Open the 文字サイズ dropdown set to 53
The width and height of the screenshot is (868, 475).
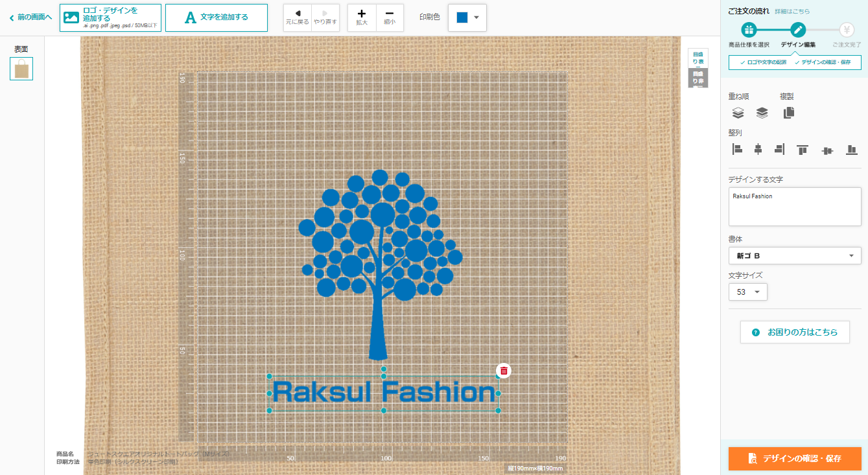point(747,292)
